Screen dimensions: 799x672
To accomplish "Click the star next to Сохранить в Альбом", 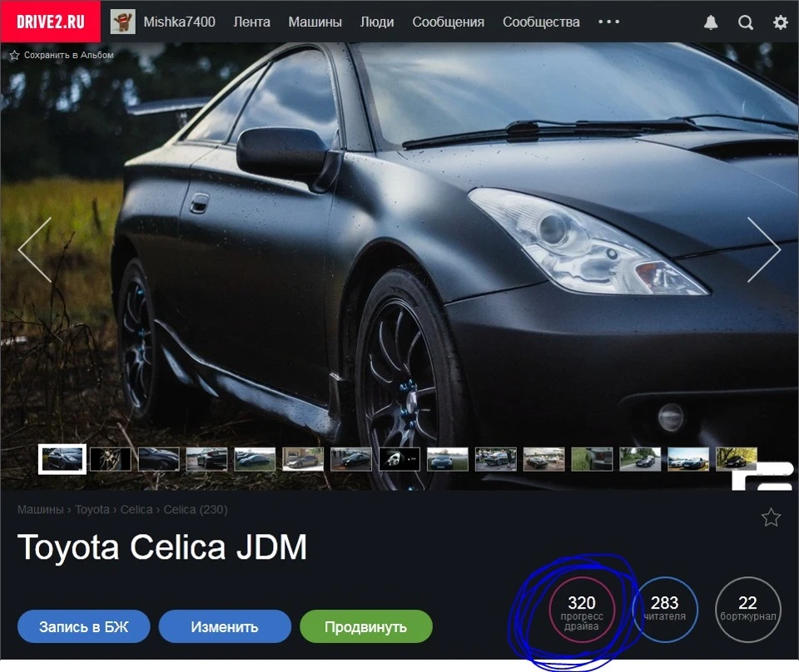I will click(x=15, y=55).
